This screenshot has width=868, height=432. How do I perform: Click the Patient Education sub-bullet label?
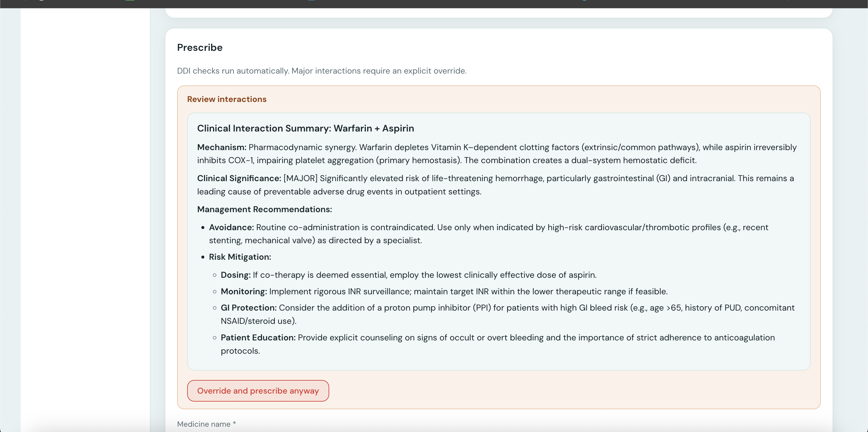coord(258,337)
